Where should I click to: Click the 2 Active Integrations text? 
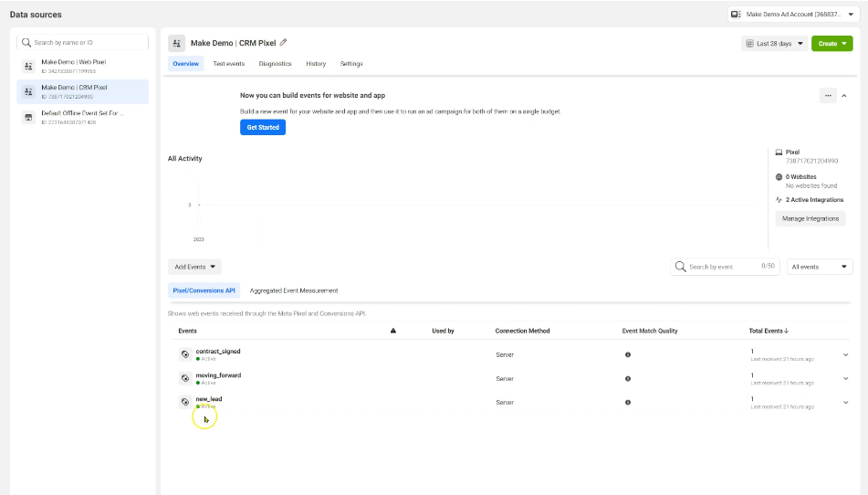(814, 200)
